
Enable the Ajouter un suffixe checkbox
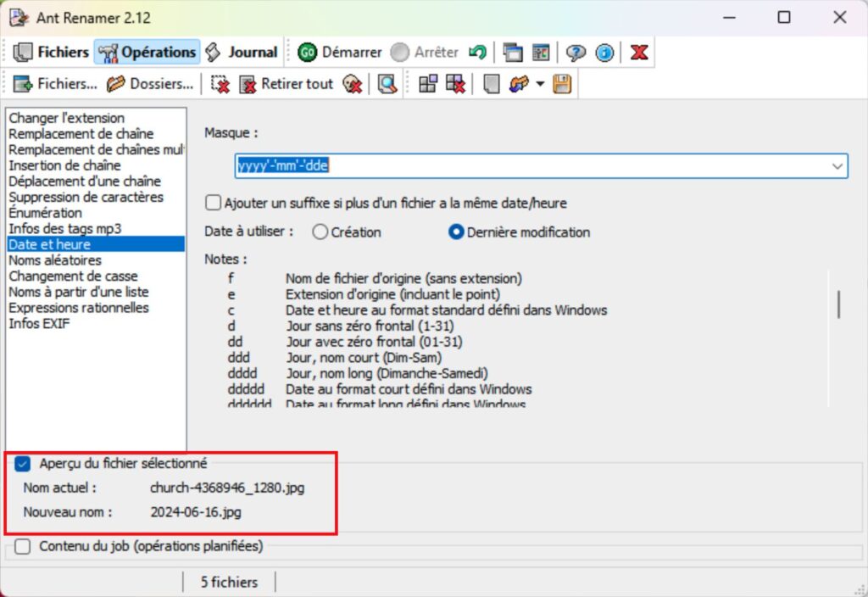pos(212,203)
